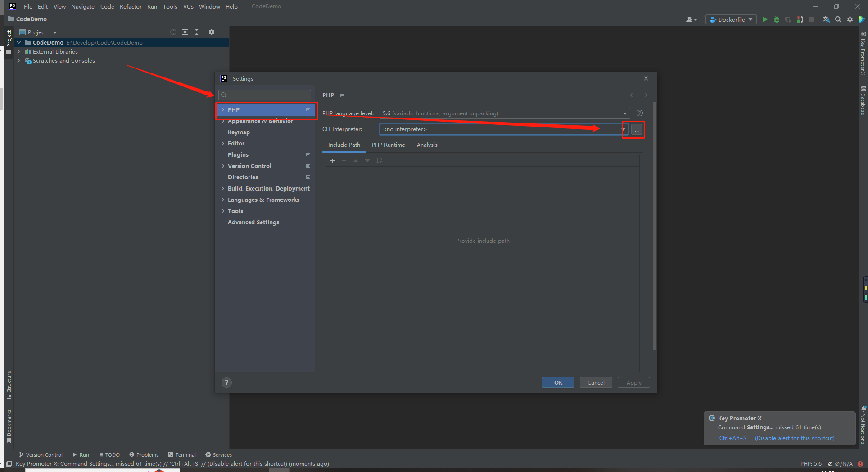Screen dimensions: 868x472
Task: Toggle the Project vertical side tab
Action: pos(9,42)
